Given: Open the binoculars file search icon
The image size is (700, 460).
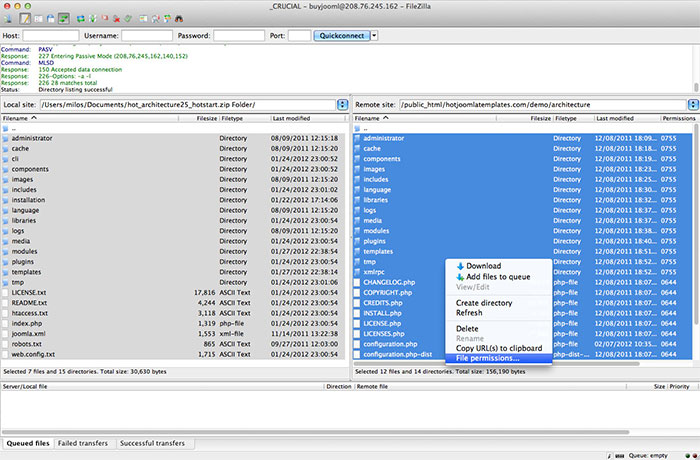Looking at the screenshot, I should [179, 19].
